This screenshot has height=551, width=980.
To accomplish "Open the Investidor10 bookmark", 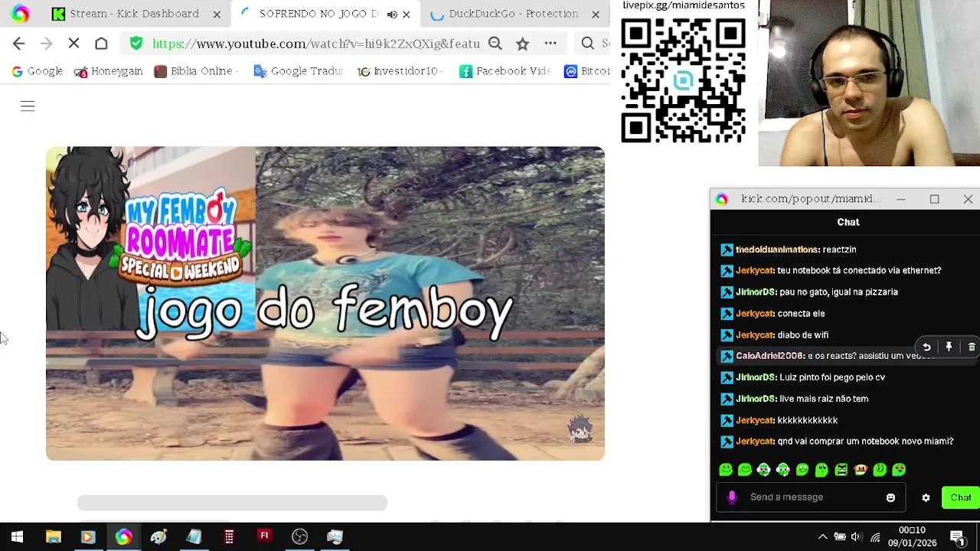I will 401,71.
